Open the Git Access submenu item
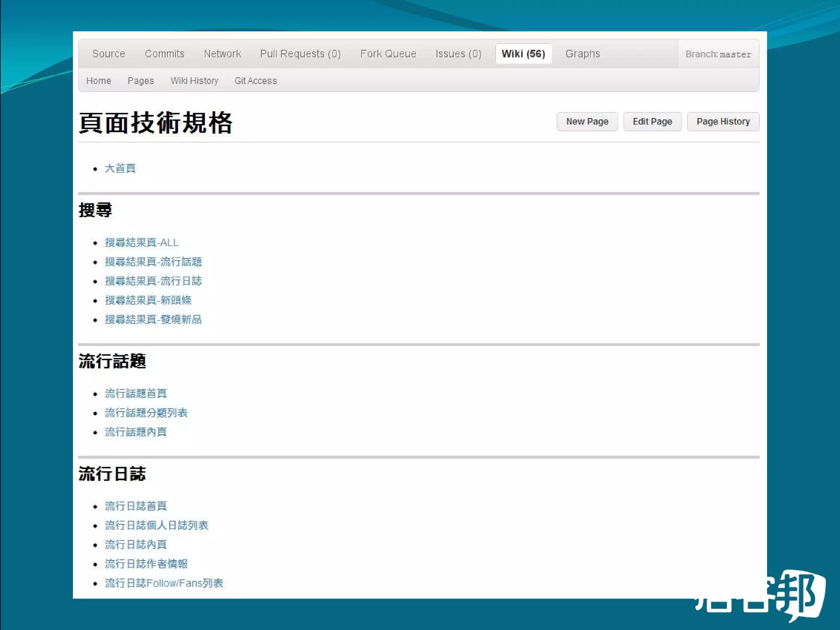This screenshot has width=840, height=630. click(256, 81)
